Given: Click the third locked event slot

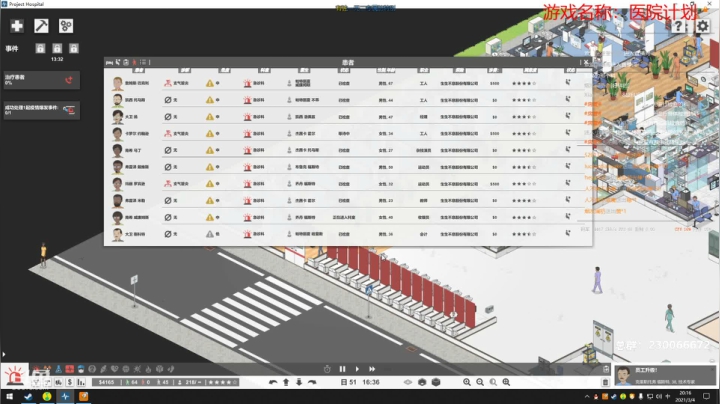Looking at the screenshot, I should pos(73,48).
